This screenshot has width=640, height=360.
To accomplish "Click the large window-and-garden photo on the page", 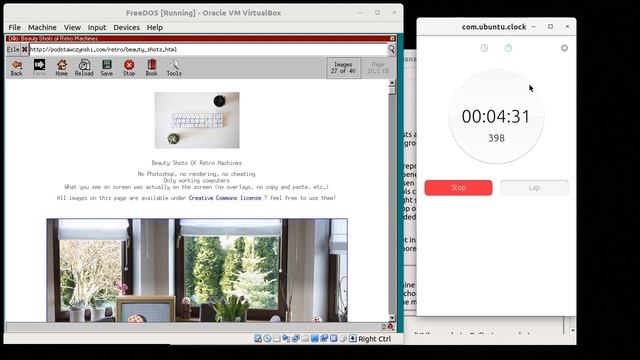I will point(197,270).
